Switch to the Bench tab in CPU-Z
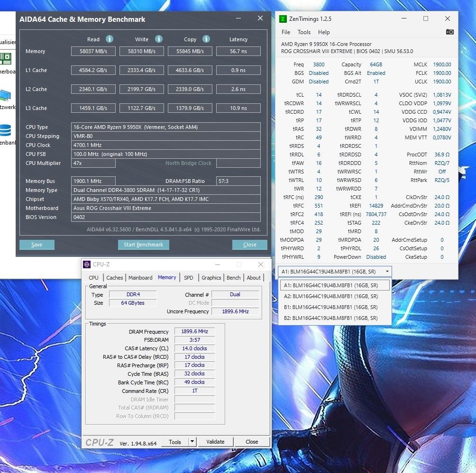This screenshot has height=473, width=476. point(233,278)
